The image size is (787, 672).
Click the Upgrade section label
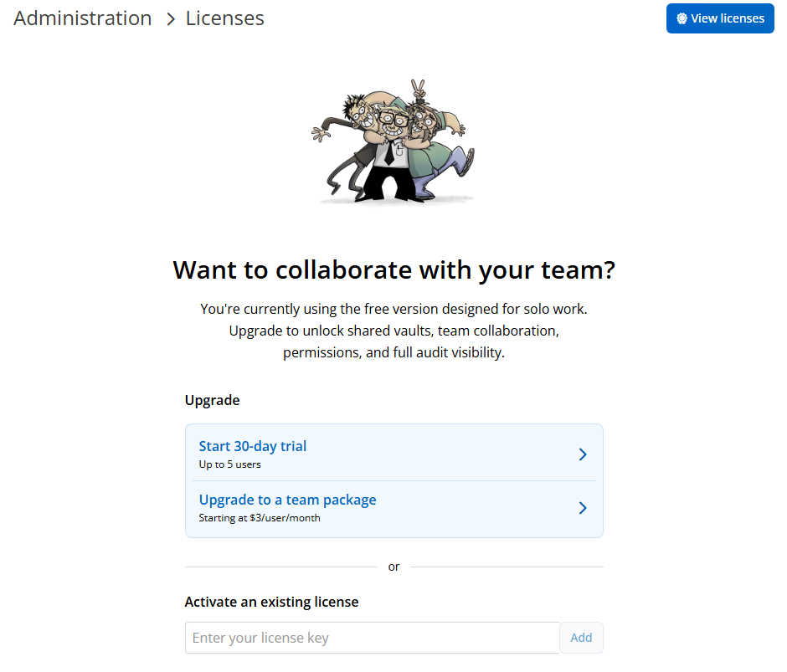pyautogui.click(x=212, y=400)
